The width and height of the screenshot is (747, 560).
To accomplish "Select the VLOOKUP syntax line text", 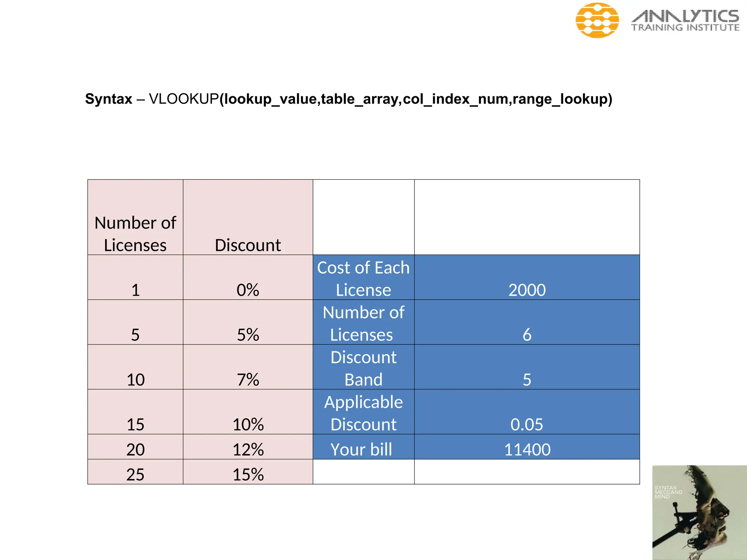I will click(x=349, y=99).
